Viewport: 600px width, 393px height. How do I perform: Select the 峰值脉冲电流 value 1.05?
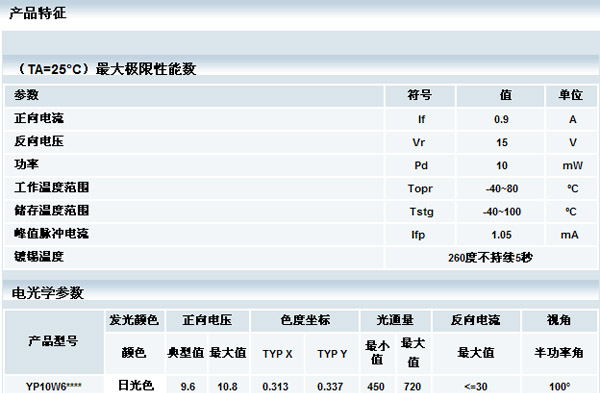point(501,235)
